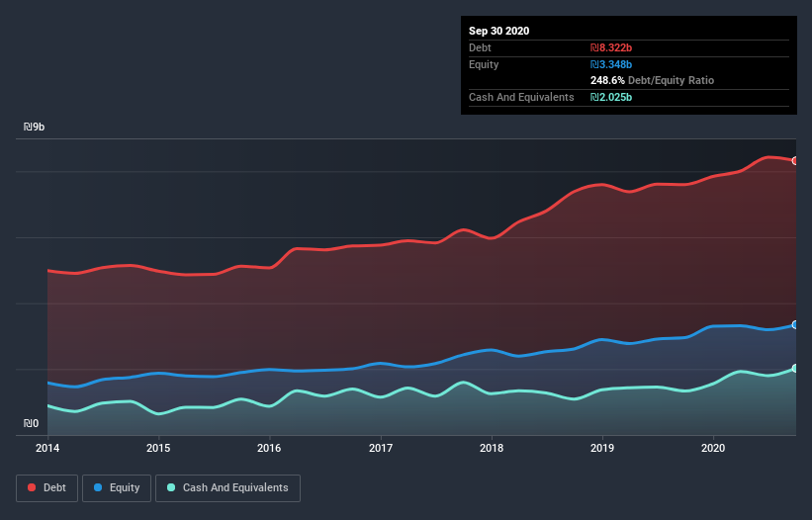
Task: Click the ₪0 y-axis label
Action: pos(31,424)
